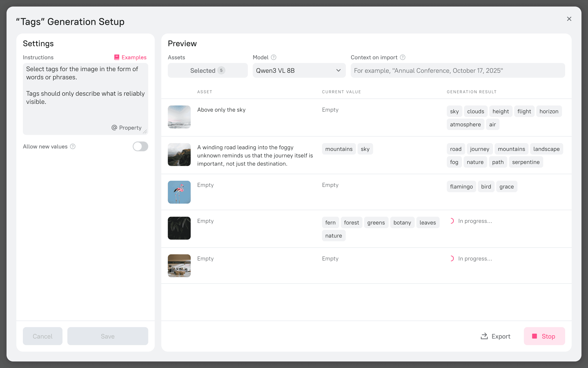This screenshot has height=368, width=588.
Task: Click the Model help question icon
Action: coord(274,57)
